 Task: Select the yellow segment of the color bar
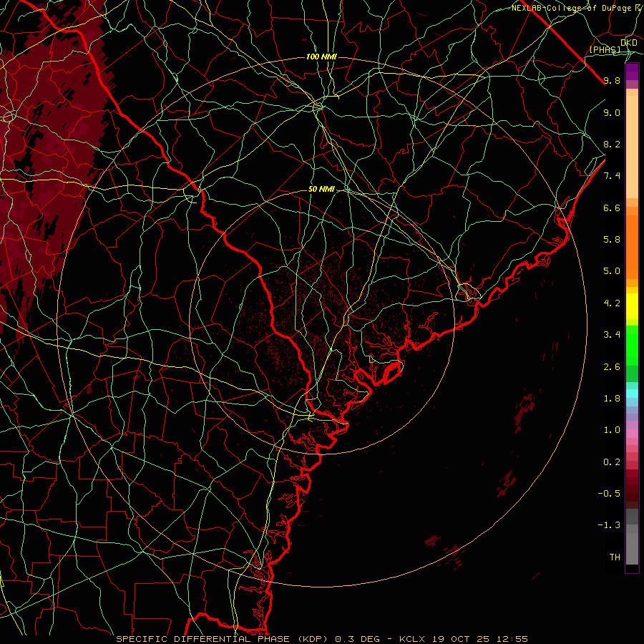pos(632,306)
